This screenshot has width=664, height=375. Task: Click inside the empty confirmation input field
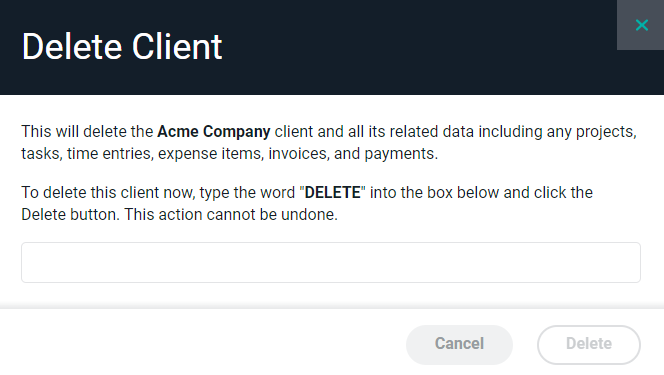pyautogui.click(x=331, y=262)
